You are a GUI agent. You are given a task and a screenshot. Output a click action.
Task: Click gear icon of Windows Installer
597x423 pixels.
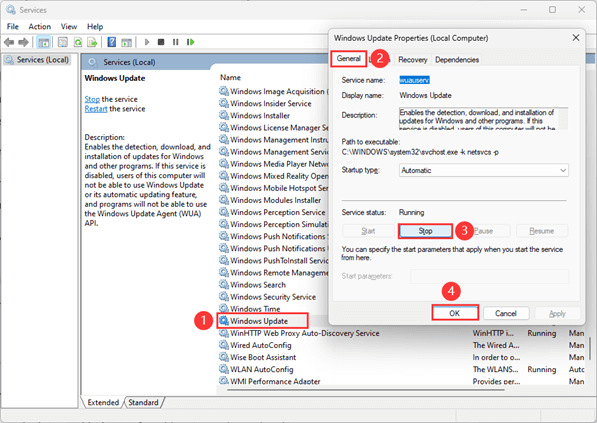tap(224, 115)
